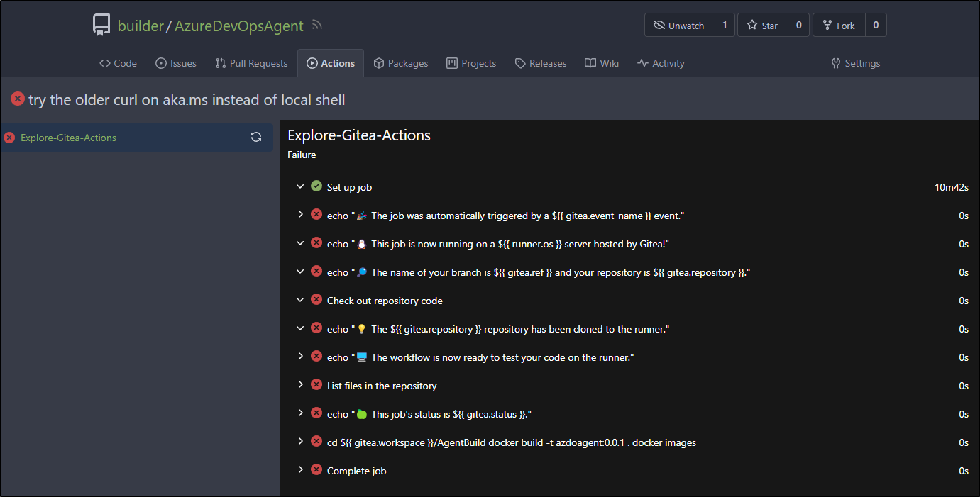Image resolution: width=980 pixels, height=497 pixels.
Task: Click the red failure icon beside the run title
Action: tap(18, 99)
